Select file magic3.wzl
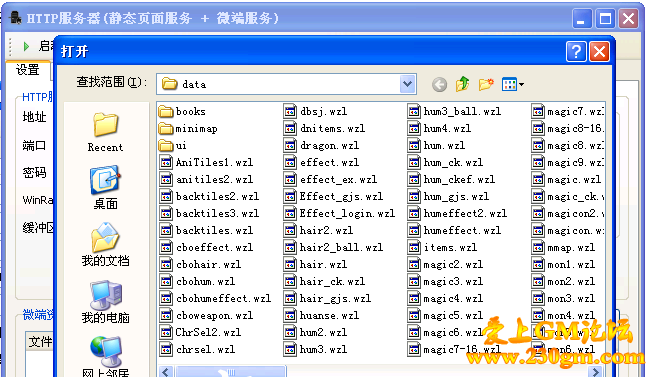Image resolution: width=651 pixels, height=377 pixels. pyautogui.click(x=445, y=282)
